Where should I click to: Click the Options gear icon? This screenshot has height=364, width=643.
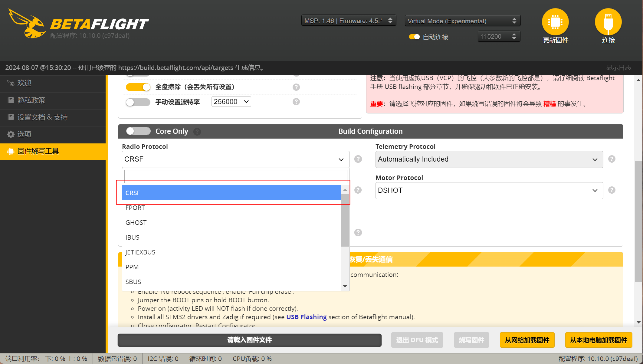tap(11, 134)
